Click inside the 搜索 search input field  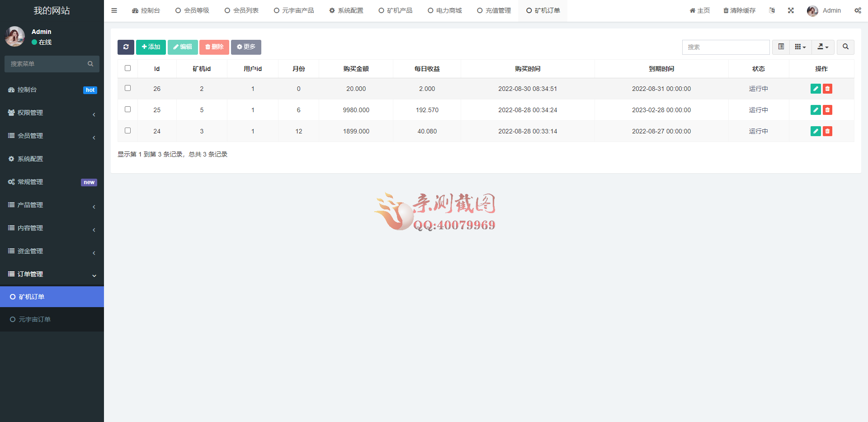point(726,47)
